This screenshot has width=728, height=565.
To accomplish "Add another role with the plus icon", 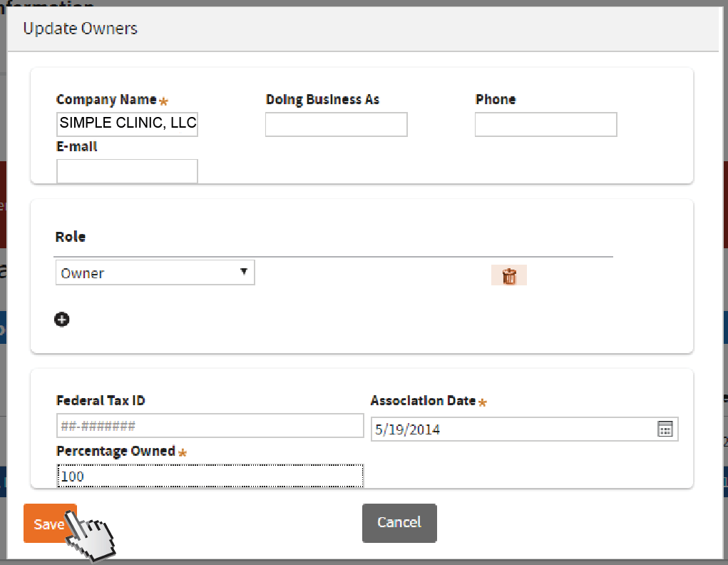I will [x=62, y=320].
